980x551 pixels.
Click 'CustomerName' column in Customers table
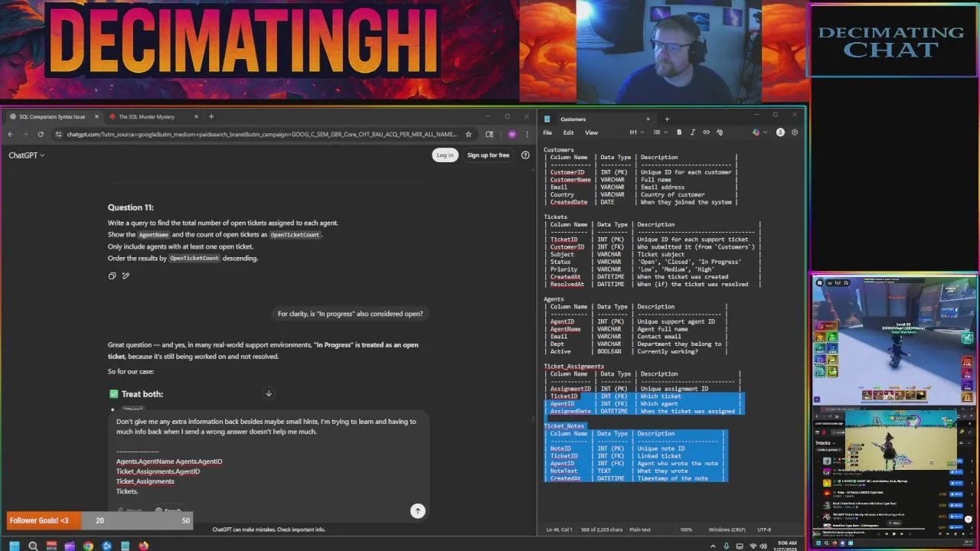(x=570, y=180)
